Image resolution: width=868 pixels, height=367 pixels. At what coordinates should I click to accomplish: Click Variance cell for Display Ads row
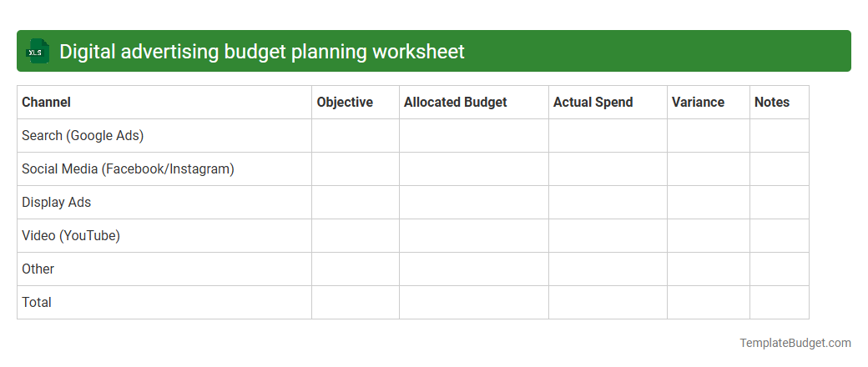point(709,203)
